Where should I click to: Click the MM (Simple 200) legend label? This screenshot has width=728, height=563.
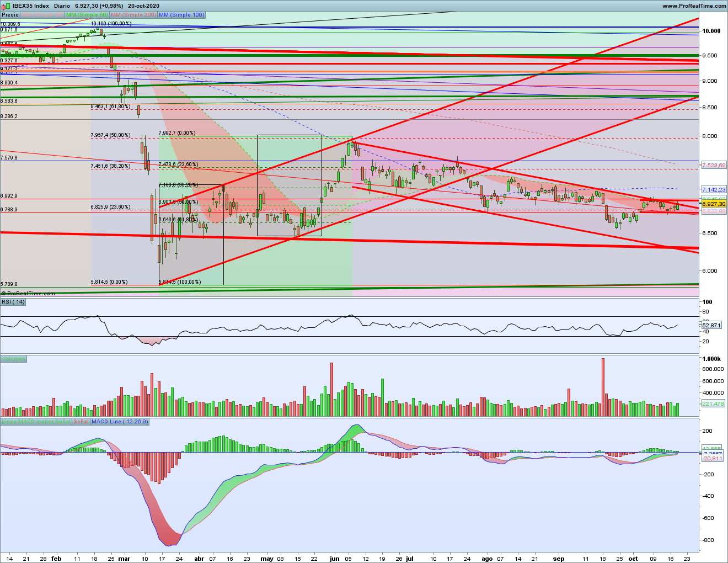(x=133, y=15)
